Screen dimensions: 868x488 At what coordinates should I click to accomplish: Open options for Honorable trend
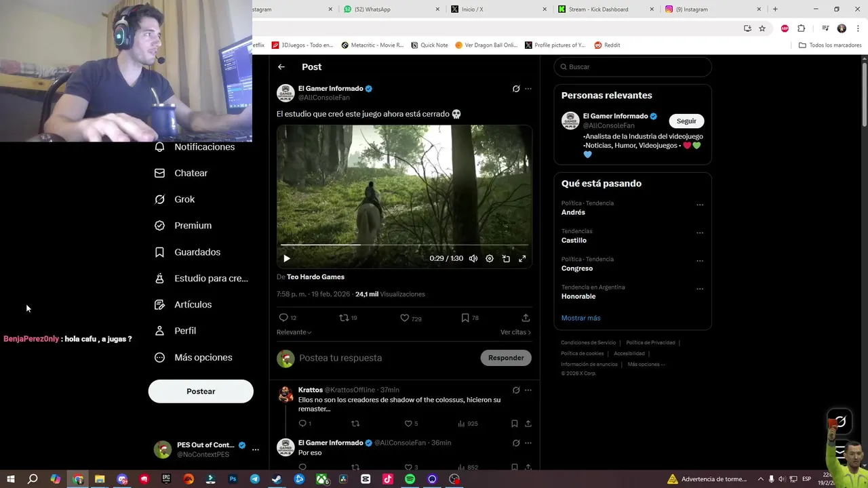pyautogui.click(x=700, y=289)
